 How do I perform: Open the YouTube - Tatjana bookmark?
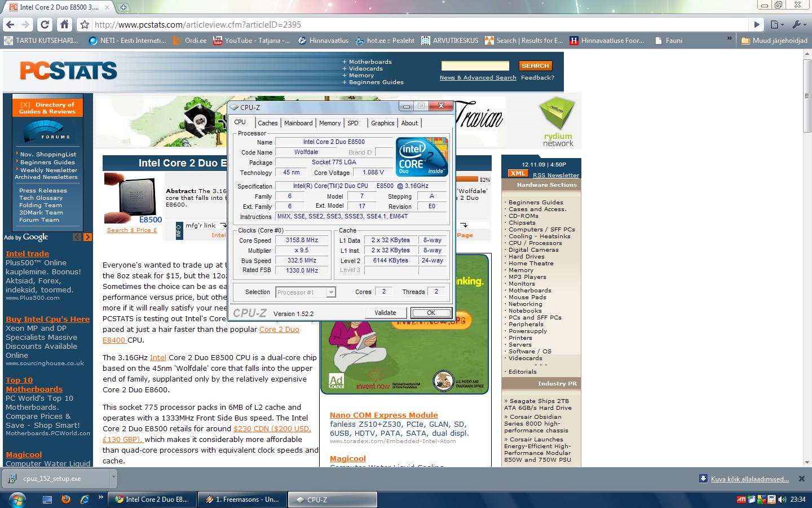point(251,41)
